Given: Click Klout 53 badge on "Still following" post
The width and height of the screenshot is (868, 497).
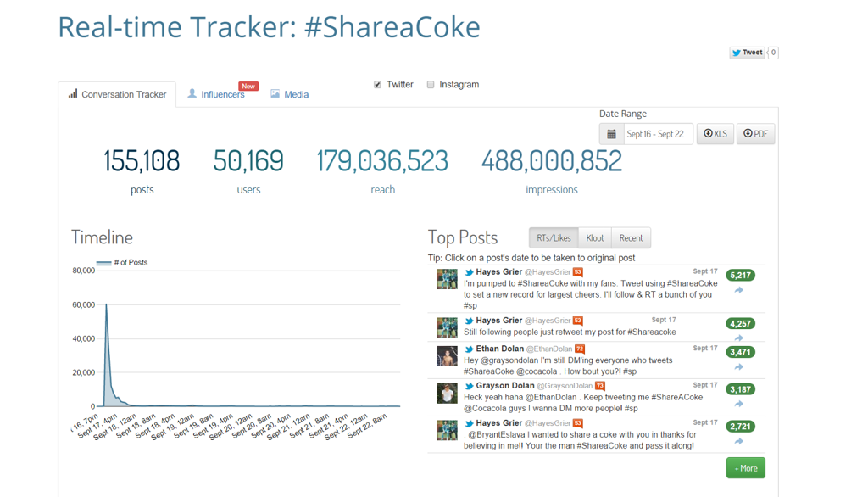Looking at the screenshot, I should (x=578, y=321).
